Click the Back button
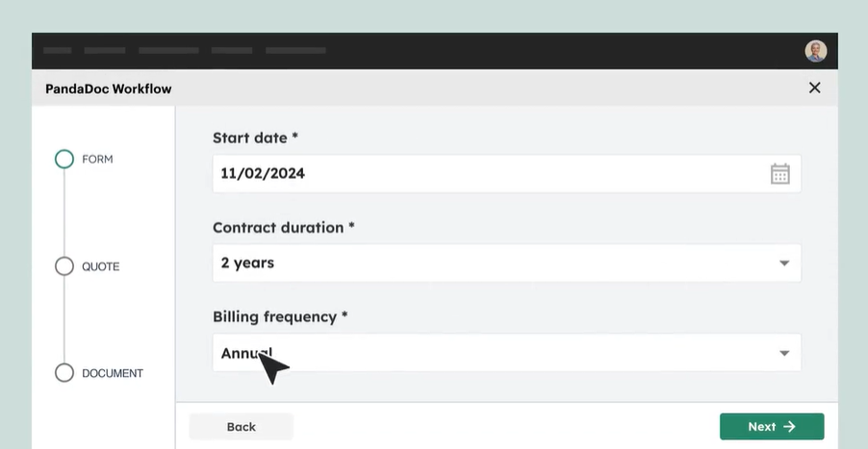This screenshot has width=868, height=449. pyautogui.click(x=241, y=426)
